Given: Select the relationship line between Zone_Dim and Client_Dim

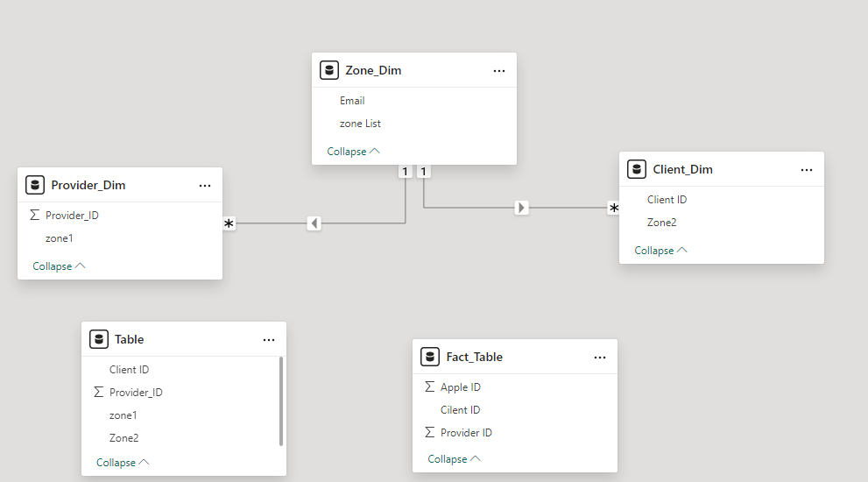Looking at the screenshot, I should [470, 208].
